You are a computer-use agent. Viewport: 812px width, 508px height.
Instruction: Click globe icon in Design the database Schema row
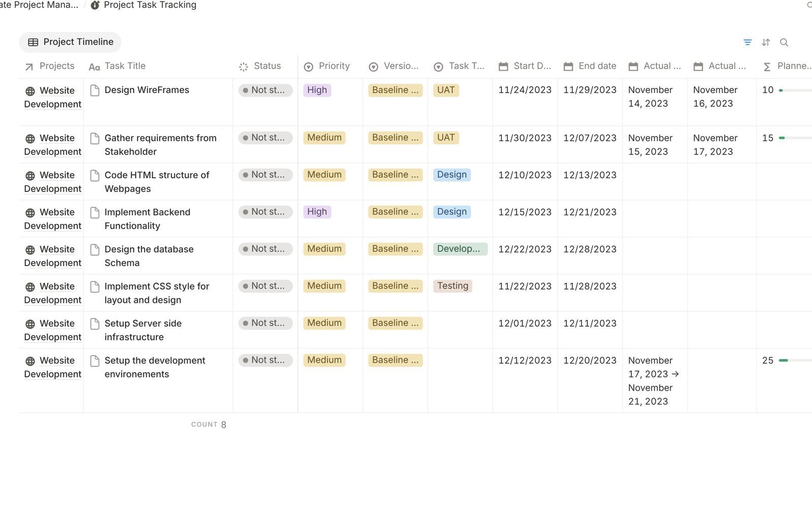(30, 250)
